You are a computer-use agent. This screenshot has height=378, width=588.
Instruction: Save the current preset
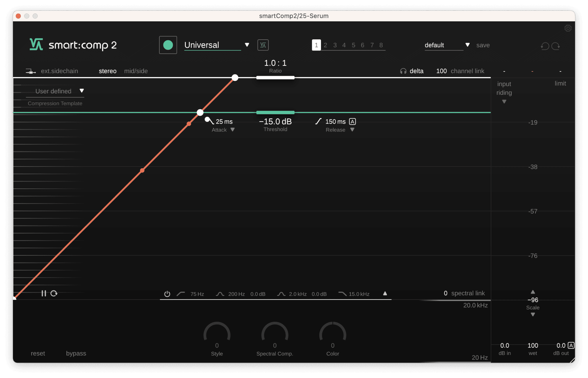pos(483,45)
